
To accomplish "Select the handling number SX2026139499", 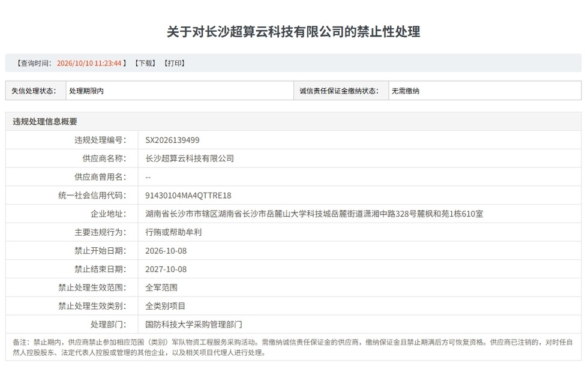I will tap(172, 140).
